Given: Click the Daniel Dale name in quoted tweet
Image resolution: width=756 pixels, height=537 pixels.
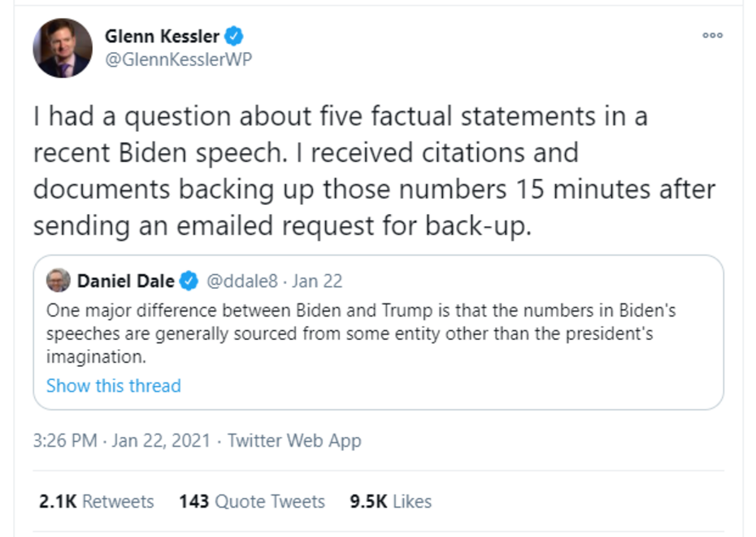Looking at the screenshot, I should (x=125, y=282).
